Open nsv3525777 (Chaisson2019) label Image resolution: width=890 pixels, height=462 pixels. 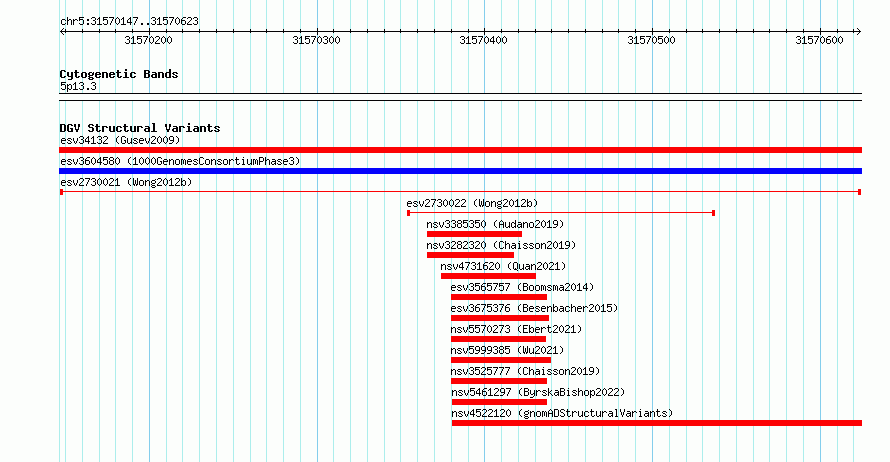(x=525, y=371)
